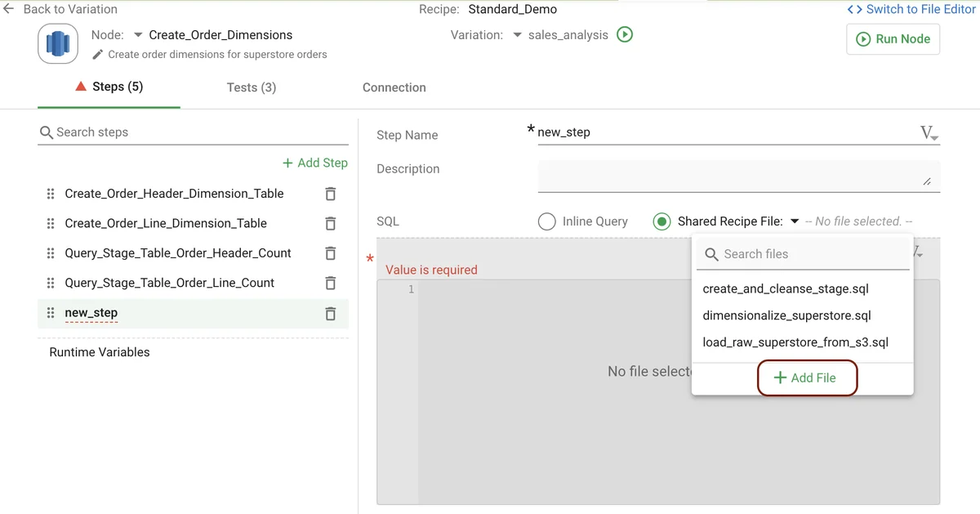Screen dimensions: 980x514
Task: Click the drag handle beside Query_Stage_Table_Order_Line_Count
Action: click(x=50, y=283)
